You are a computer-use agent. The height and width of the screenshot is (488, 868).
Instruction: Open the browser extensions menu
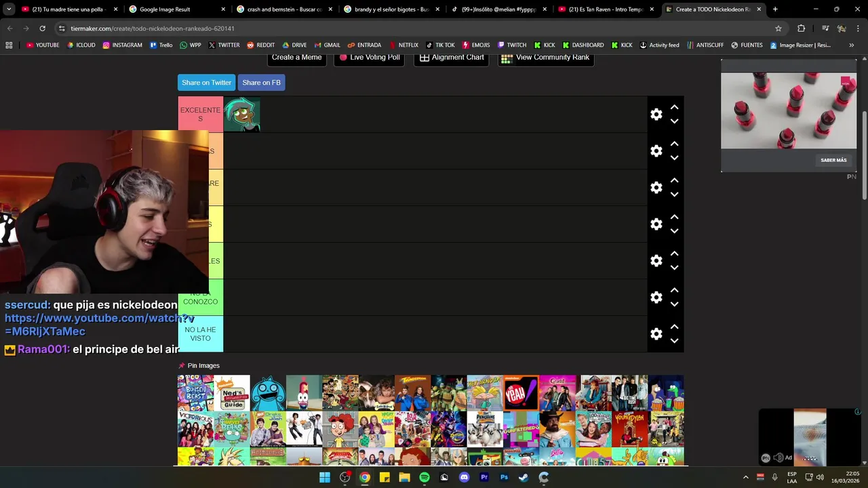(801, 28)
